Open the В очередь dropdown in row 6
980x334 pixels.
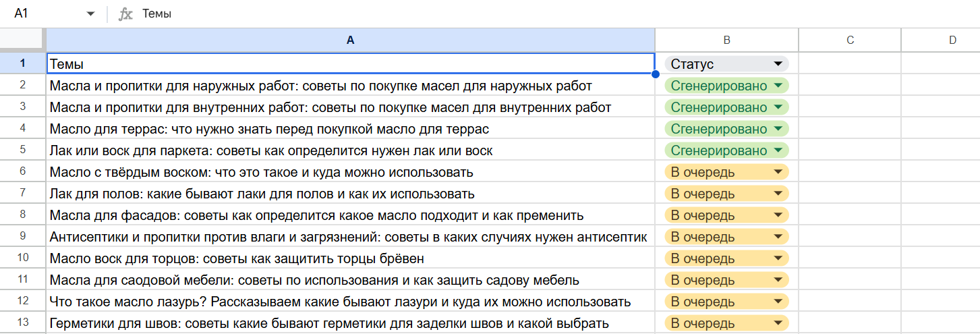point(778,172)
